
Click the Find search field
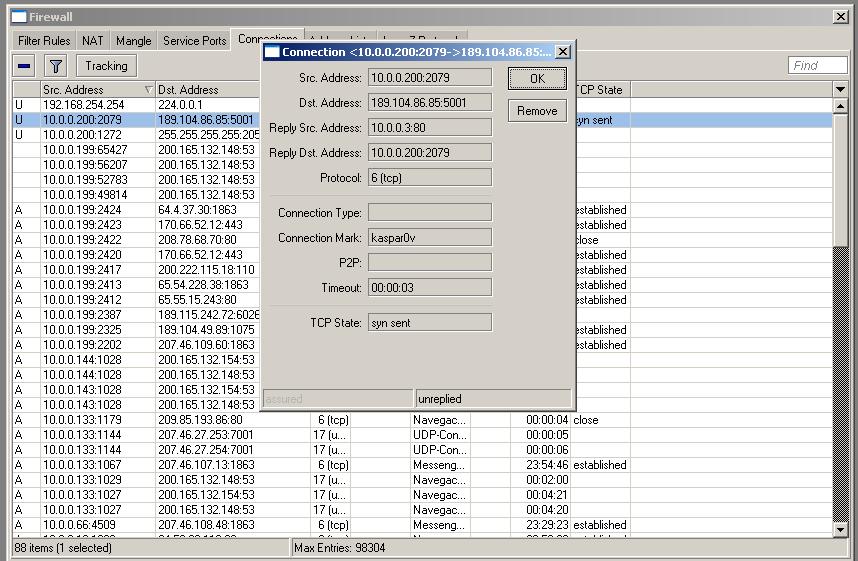click(818, 66)
